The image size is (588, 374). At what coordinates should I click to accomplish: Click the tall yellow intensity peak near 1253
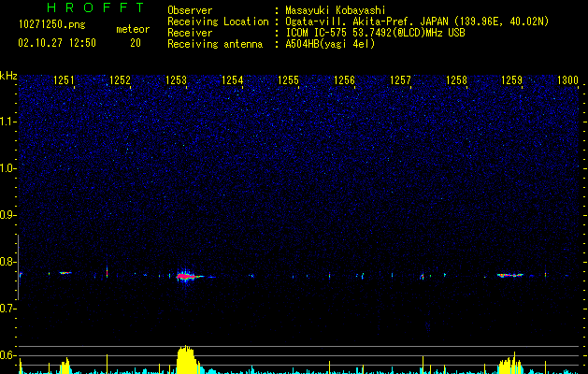188,359
